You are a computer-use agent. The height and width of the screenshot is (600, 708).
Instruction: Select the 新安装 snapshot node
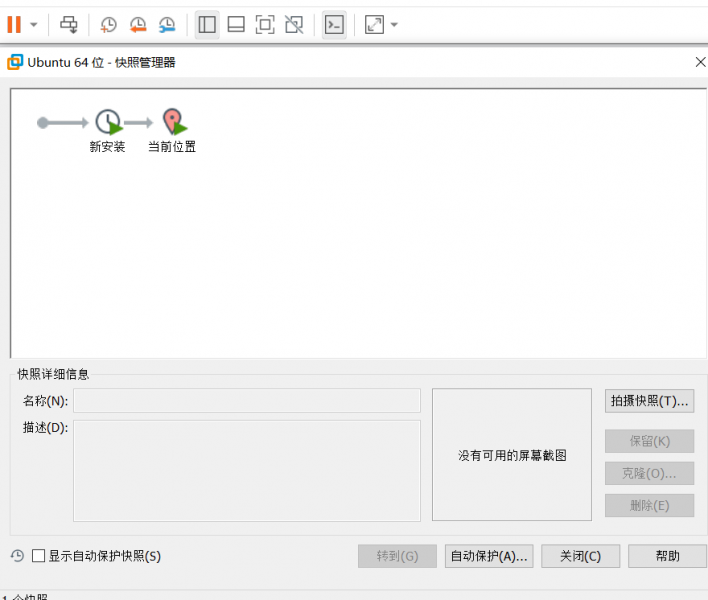click(x=108, y=123)
